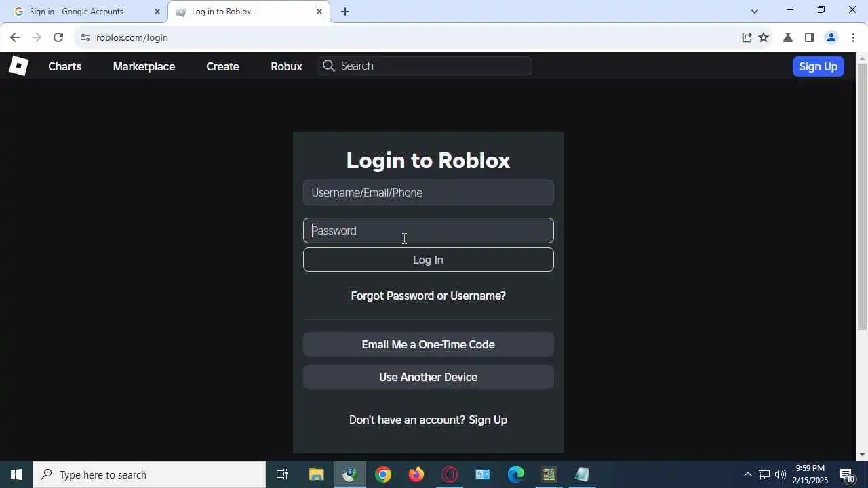Select the Log in to Roblox tab
This screenshot has height=488, width=868.
point(248,12)
